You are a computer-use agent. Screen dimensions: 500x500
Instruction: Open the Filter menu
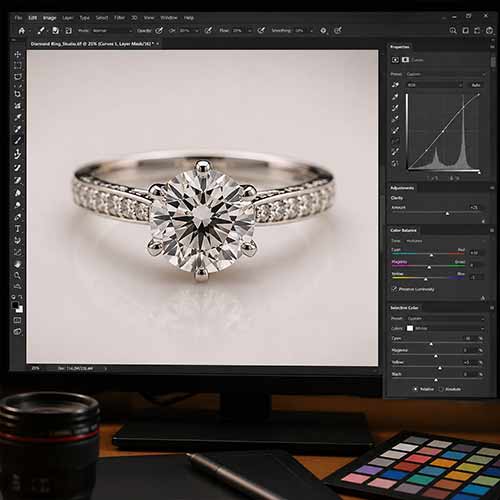click(119, 18)
